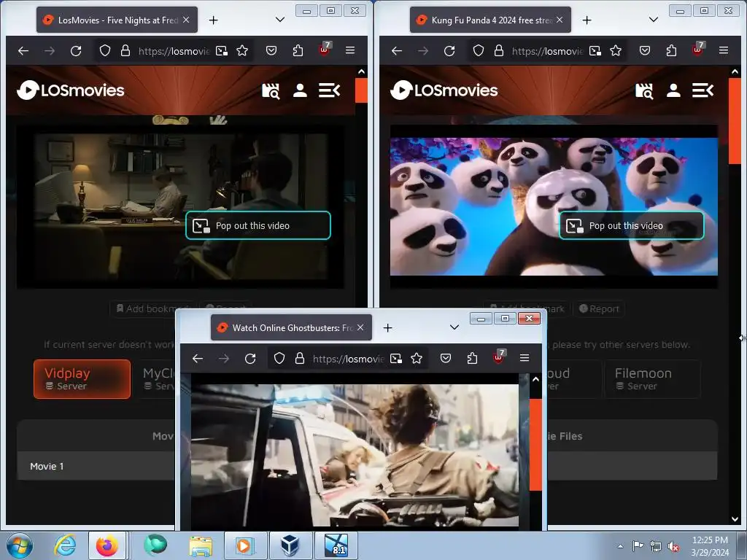The image size is (747, 560).
Task: Open uBlock Origin badge in Kung Fu Panda window
Action: [x=698, y=49]
